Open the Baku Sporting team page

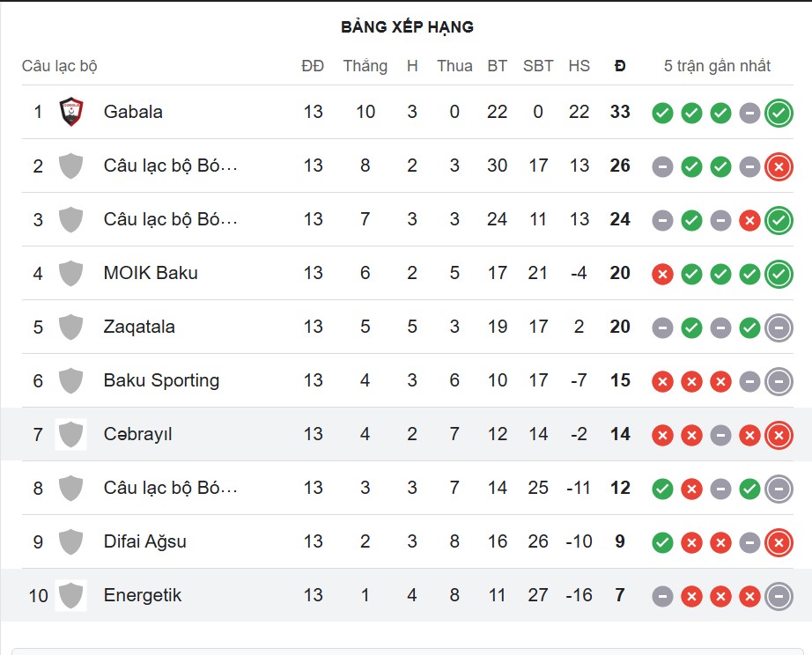161,380
